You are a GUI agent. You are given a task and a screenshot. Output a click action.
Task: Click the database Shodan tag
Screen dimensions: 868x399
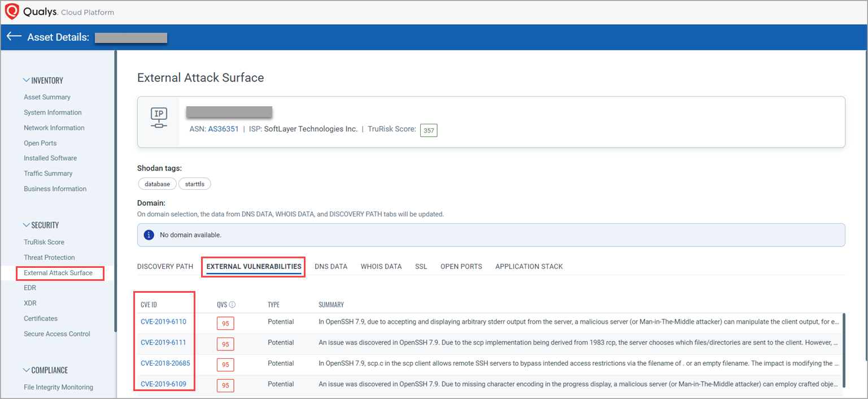pyautogui.click(x=157, y=183)
